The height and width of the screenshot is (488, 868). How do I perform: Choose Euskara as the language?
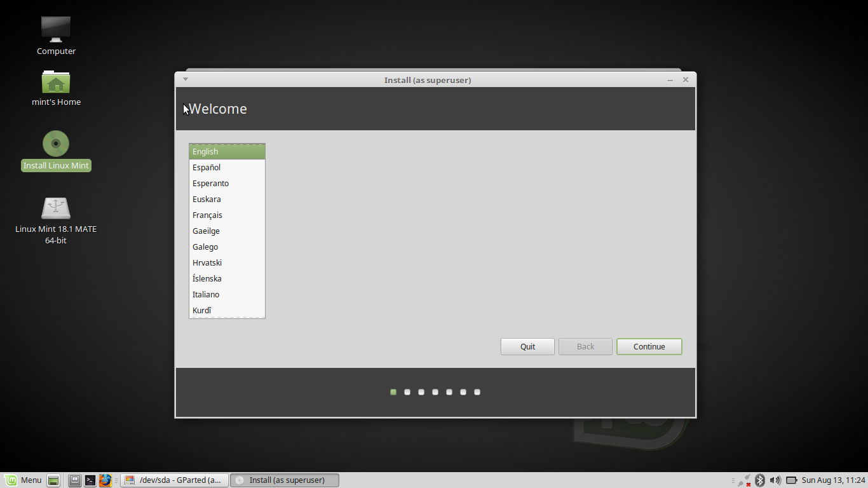pos(227,200)
